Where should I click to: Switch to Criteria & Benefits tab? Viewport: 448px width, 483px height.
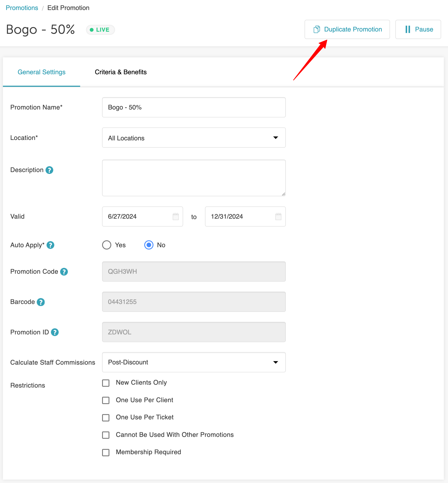pyautogui.click(x=121, y=72)
